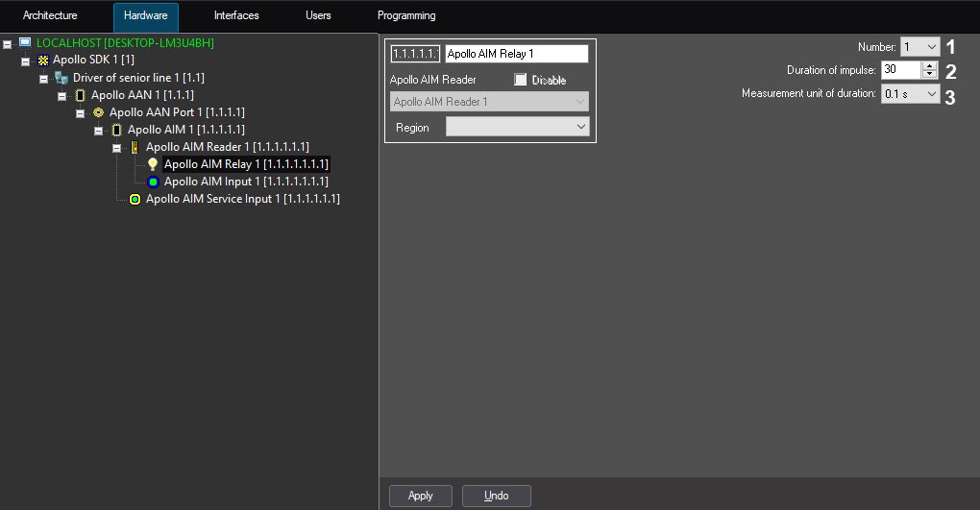This screenshot has width=980, height=510.
Task: Open the Apollo AIM Reader 1 combo box
Action: click(x=489, y=101)
